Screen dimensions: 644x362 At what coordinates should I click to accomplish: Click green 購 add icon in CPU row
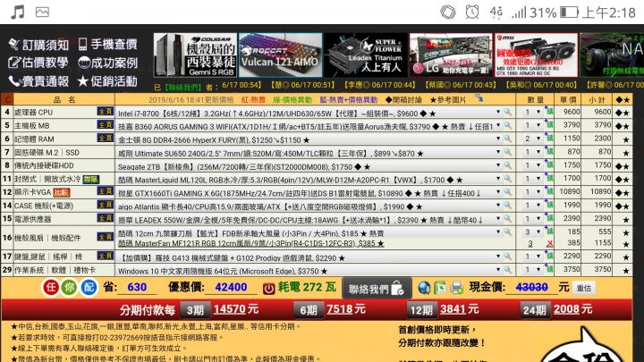[549, 111]
